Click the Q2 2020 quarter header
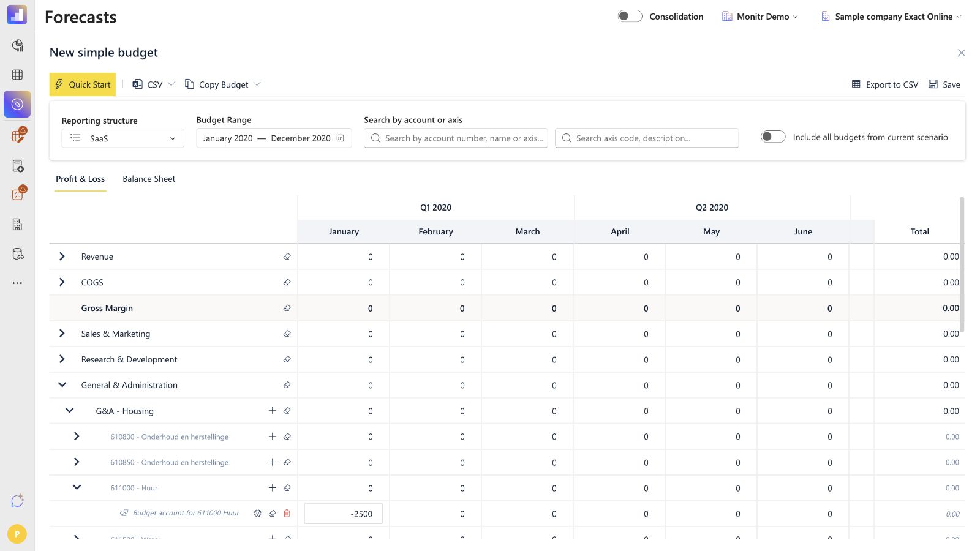980x551 pixels. pyautogui.click(x=712, y=208)
